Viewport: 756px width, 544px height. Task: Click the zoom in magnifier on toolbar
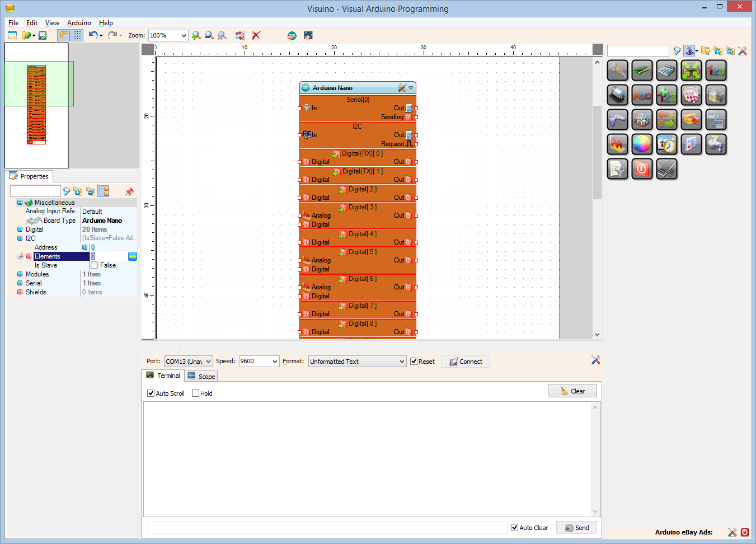(196, 35)
